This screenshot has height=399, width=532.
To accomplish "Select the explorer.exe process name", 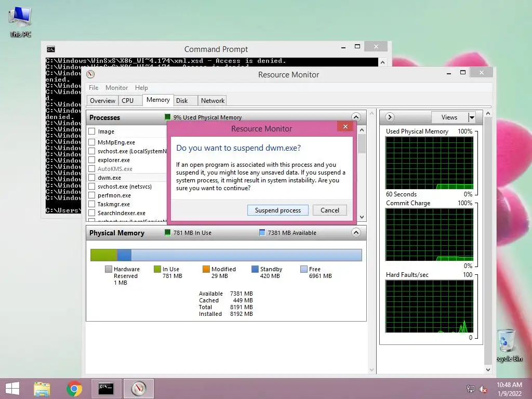I will click(114, 160).
